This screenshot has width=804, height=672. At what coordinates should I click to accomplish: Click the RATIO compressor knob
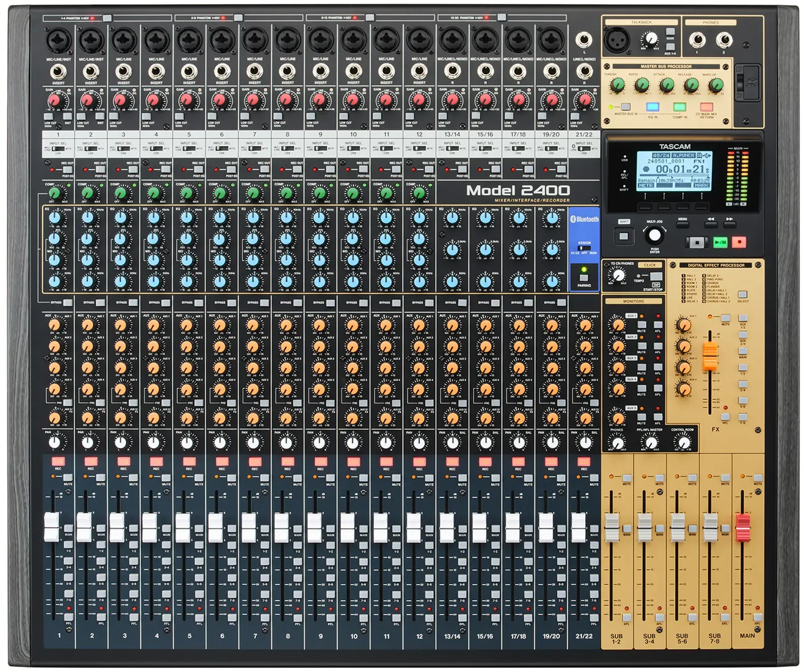click(642, 85)
